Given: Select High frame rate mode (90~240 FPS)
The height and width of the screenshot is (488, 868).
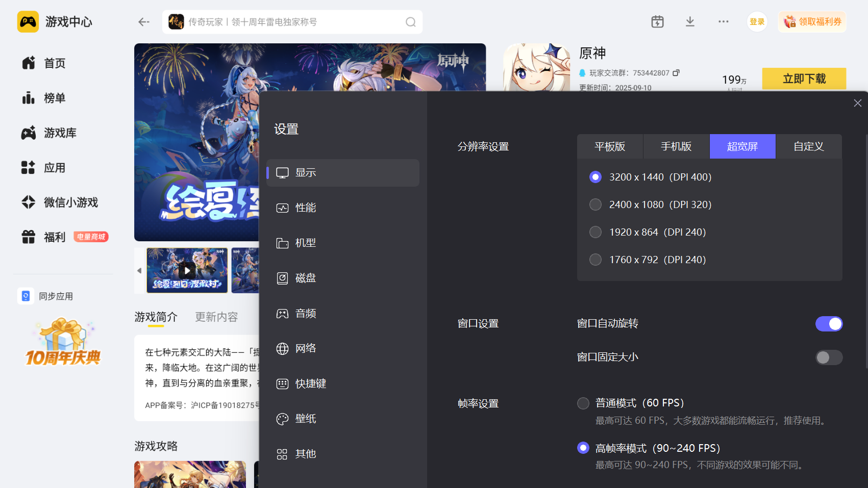Looking at the screenshot, I should pyautogui.click(x=583, y=448).
